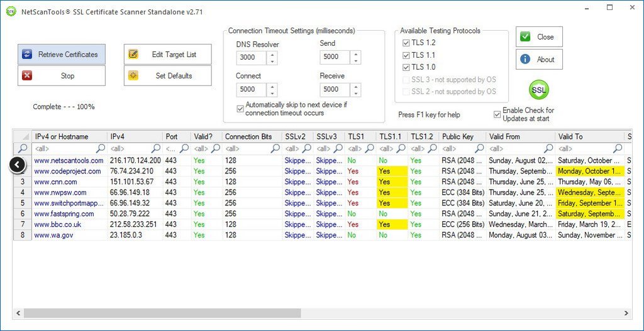This screenshot has height=331, width=644.
Task: Select the www.netscantools.com row
Action: coord(322,160)
